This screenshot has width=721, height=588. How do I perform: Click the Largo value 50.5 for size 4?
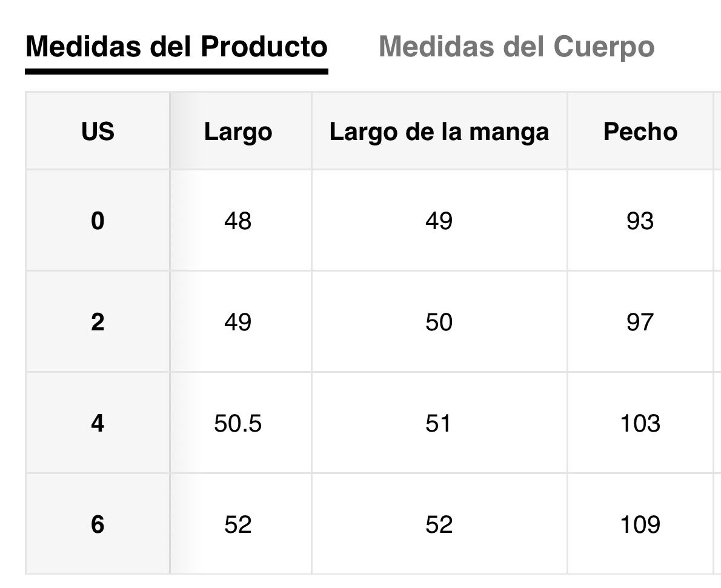coord(238,423)
